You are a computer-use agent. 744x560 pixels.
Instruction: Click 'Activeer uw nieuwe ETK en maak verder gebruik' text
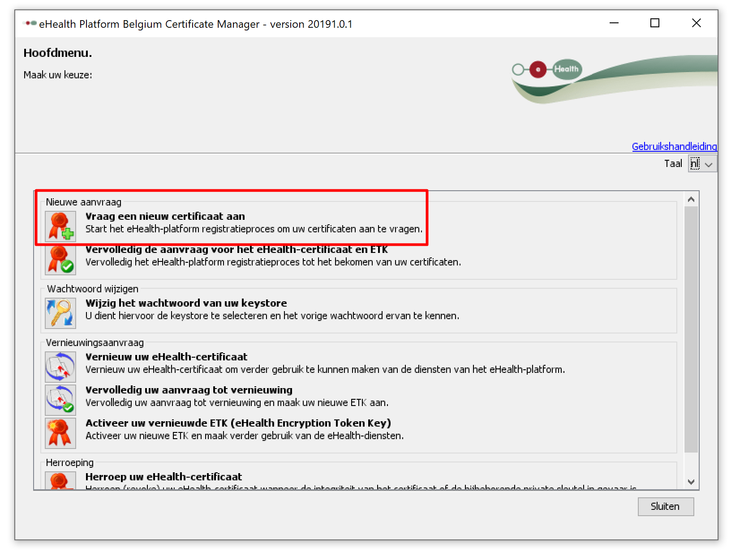click(x=245, y=436)
